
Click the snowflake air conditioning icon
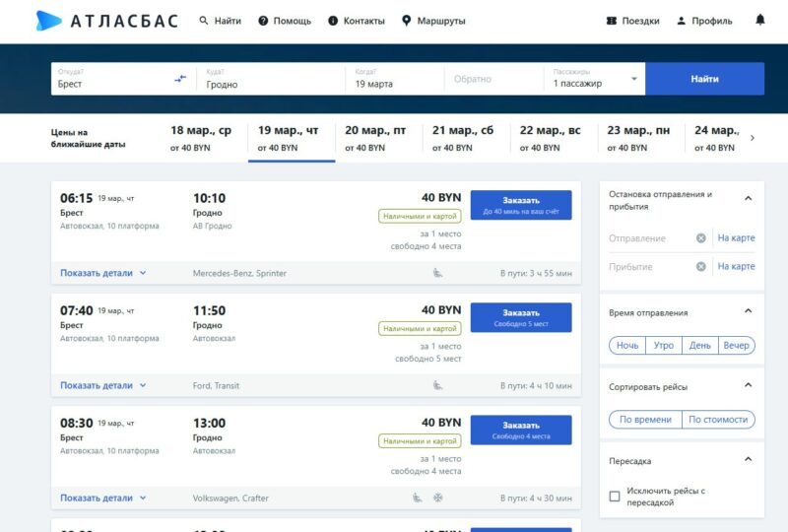[438, 498]
